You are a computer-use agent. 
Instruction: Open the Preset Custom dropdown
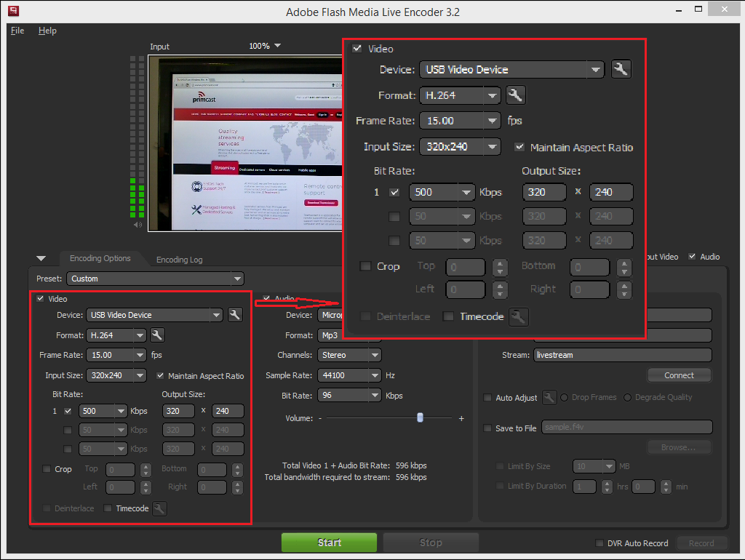[x=156, y=279]
